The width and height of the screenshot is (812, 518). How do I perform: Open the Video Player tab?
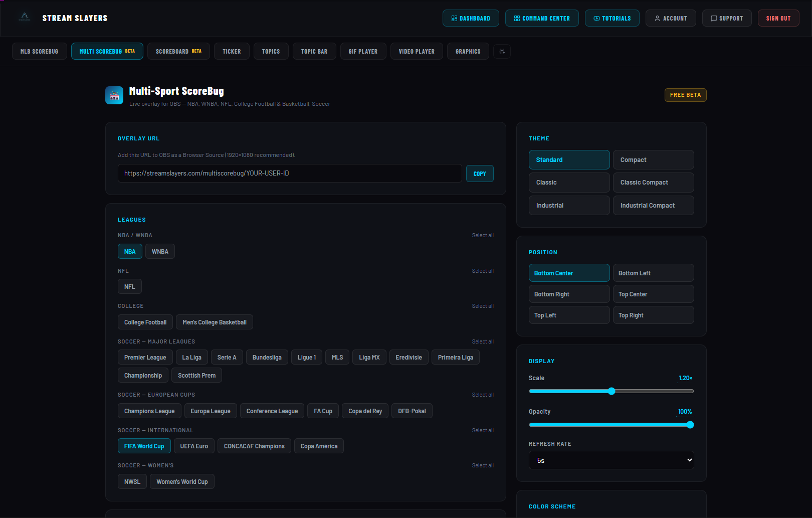pyautogui.click(x=417, y=51)
